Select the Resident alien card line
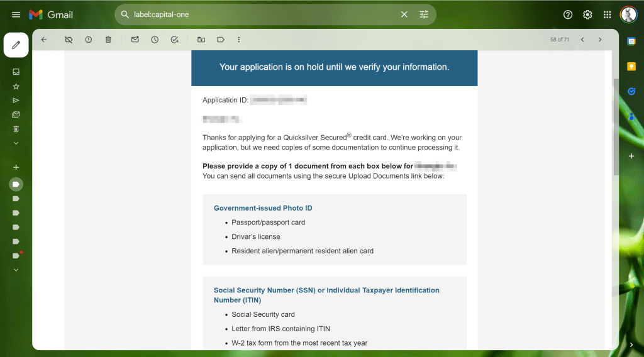644x357 pixels. click(303, 251)
